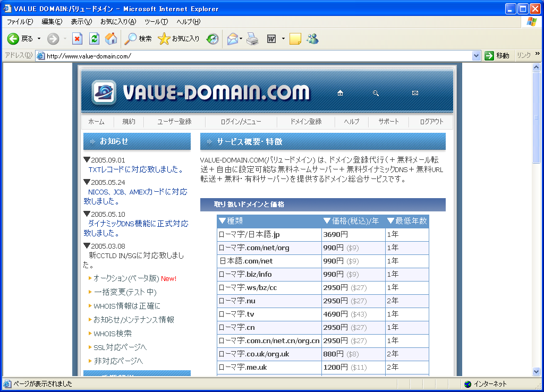The height and width of the screenshot is (392, 544).
Task: Open the 非対応ページへ link
Action: [x=118, y=361]
